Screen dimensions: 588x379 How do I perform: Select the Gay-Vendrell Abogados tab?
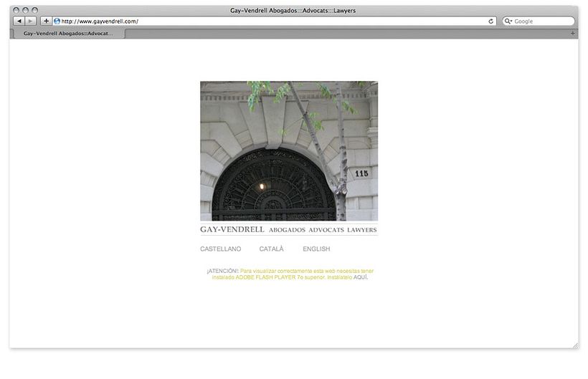[x=69, y=34]
